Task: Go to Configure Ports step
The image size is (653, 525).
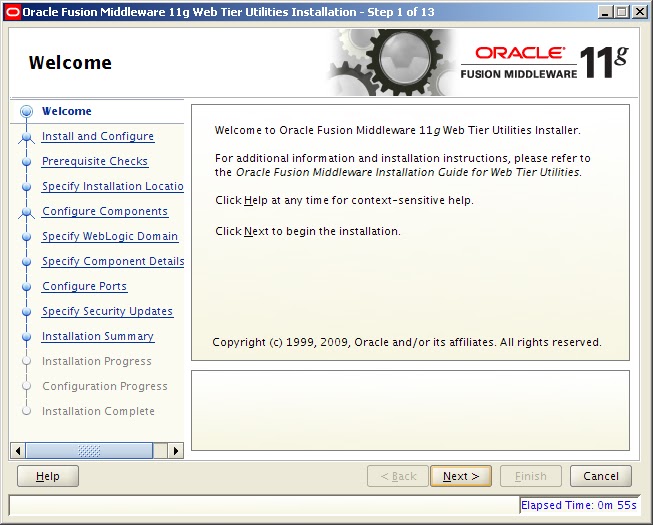Action: [85, 286]
